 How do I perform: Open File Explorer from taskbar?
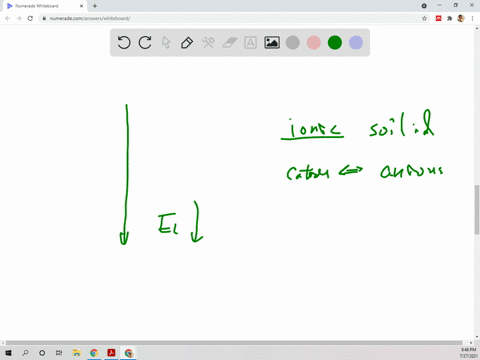pyautogui.click(x=77, y=353)
